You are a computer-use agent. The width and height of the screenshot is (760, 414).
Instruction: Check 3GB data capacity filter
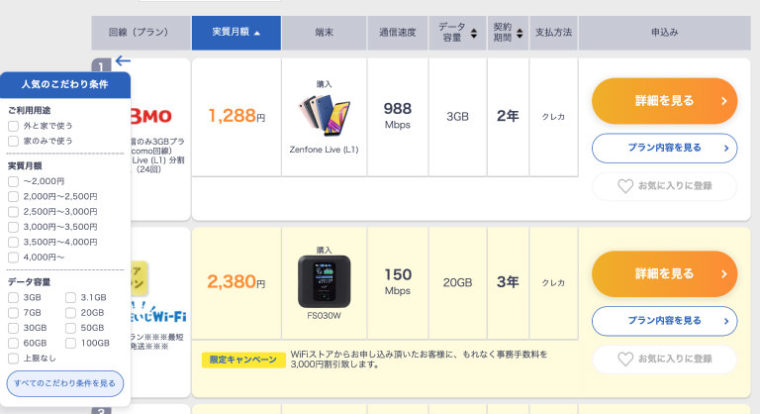tap(13, 297)
